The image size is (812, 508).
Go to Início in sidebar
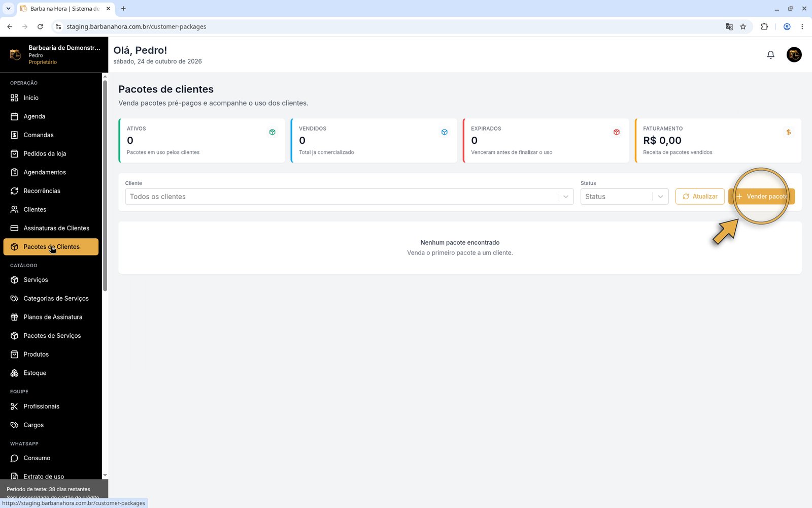point(51,98)
